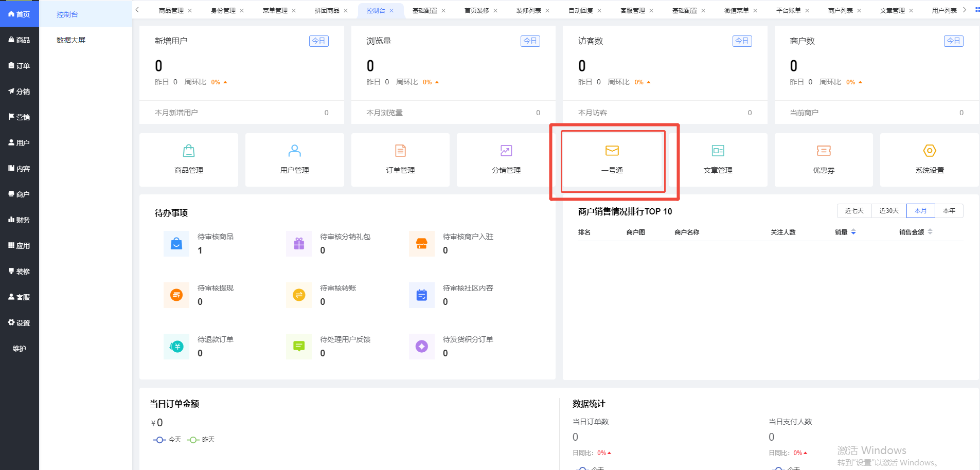Open the 分销管理 shortcut card
This screenshot has height=470, width=980.
coord(506,160)
